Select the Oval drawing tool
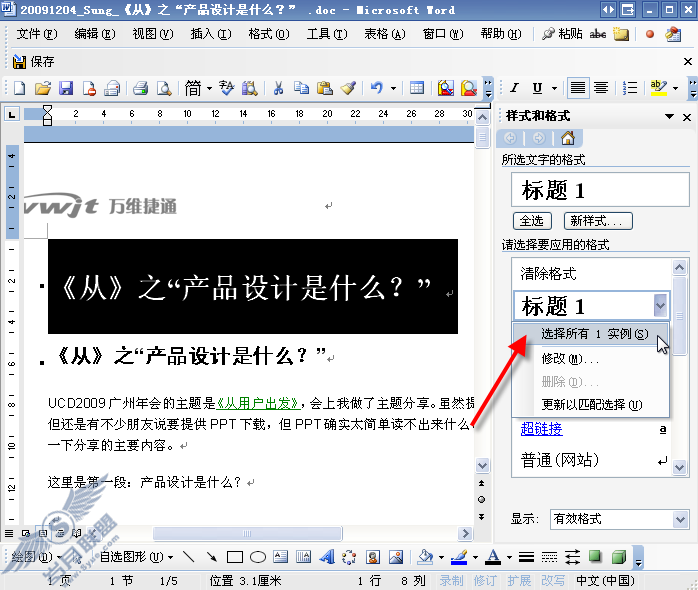698x590 pixels. (x=258, y=557)
